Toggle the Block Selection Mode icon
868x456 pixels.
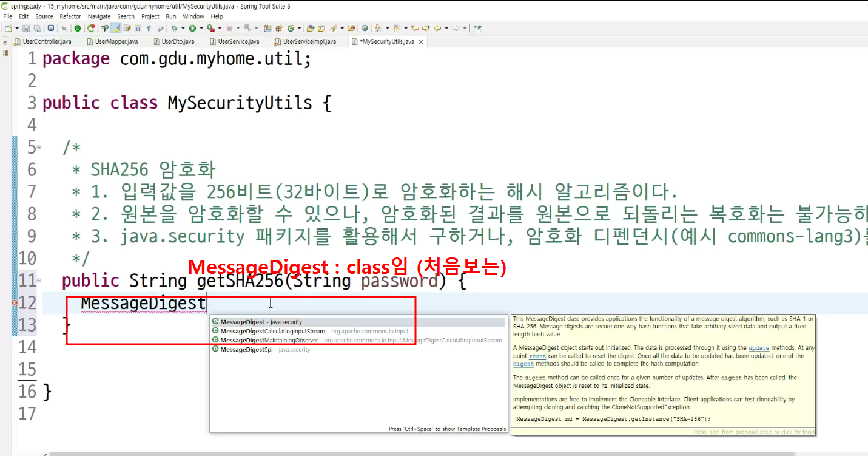[138, 28]
